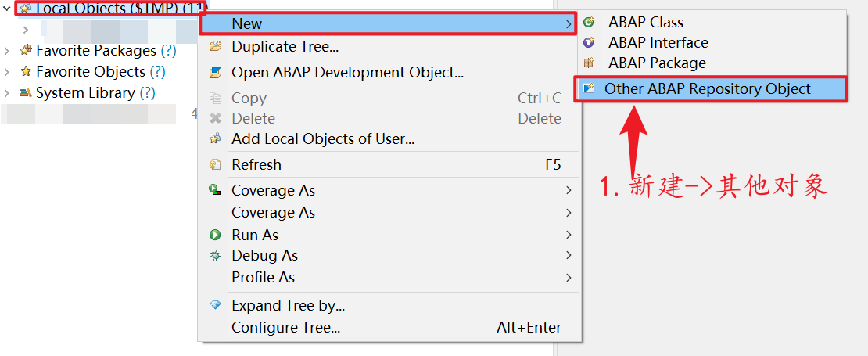Expand the System Library node
868x356 pixels.
click(x=6, y=93)
